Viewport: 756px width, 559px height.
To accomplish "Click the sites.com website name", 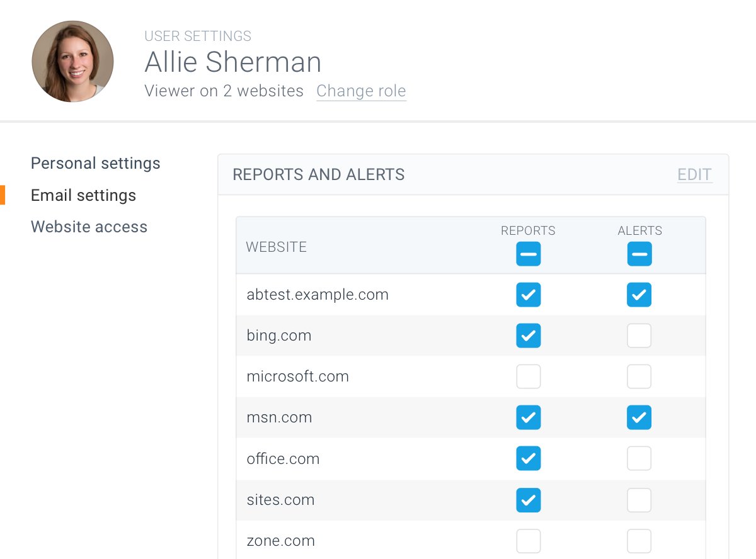I will [x=280, y=500].
